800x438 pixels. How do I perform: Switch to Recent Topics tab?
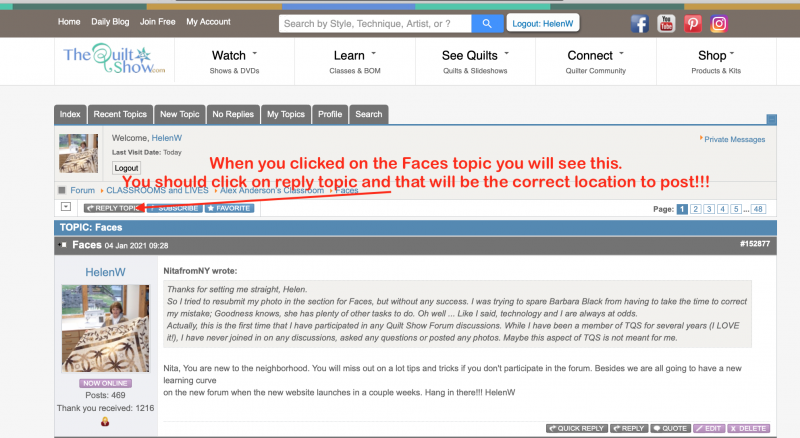click(x=121, y=114)
